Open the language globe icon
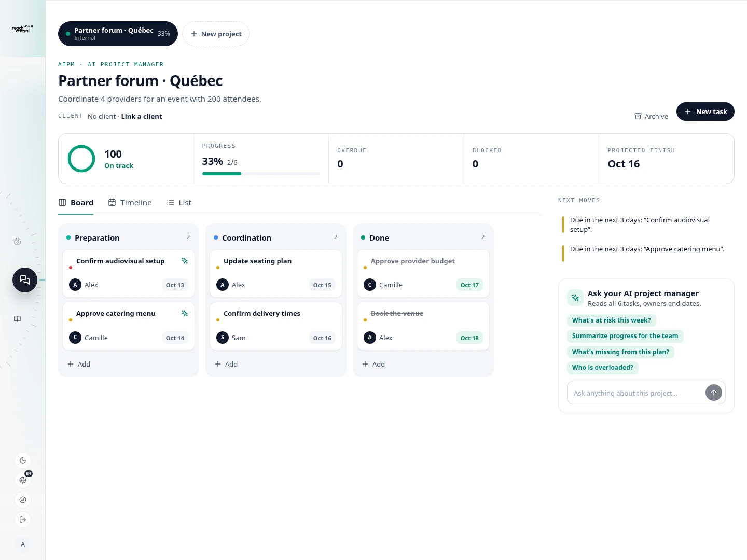Screen dimensions: 747x560 [23, 480]
